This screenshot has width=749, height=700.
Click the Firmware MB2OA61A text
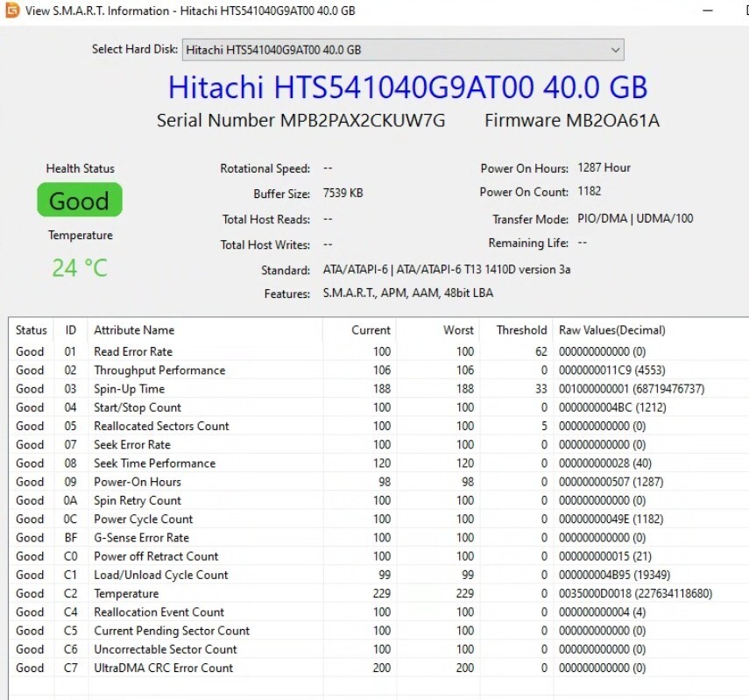click(x=572, y=120)
